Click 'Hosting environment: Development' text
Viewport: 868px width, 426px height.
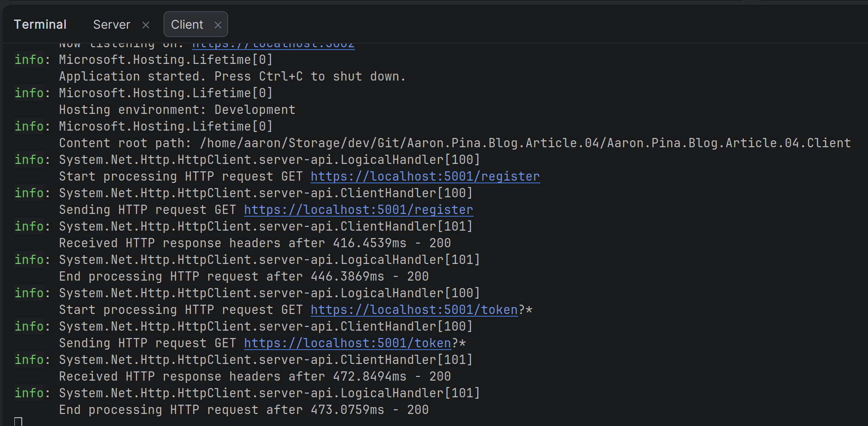177,110
